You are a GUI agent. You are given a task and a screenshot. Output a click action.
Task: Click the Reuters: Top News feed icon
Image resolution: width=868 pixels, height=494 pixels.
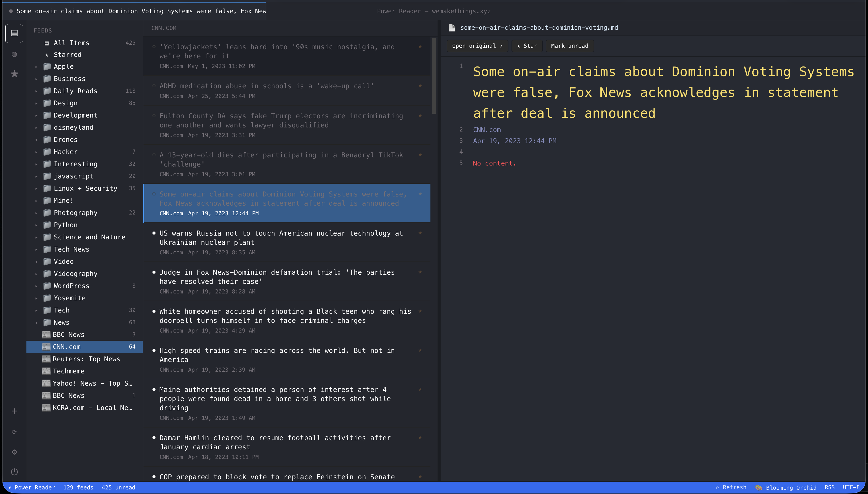pyautogui.click(x=46, y=359)
